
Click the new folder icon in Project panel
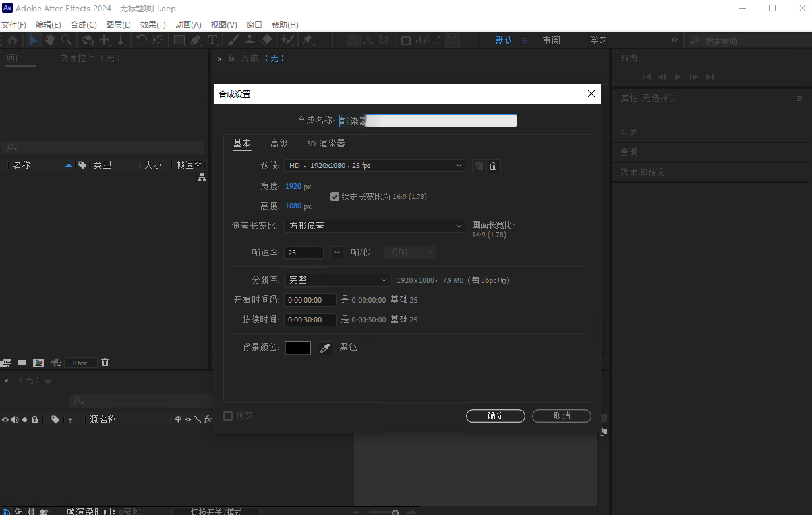tap(22, 363)
